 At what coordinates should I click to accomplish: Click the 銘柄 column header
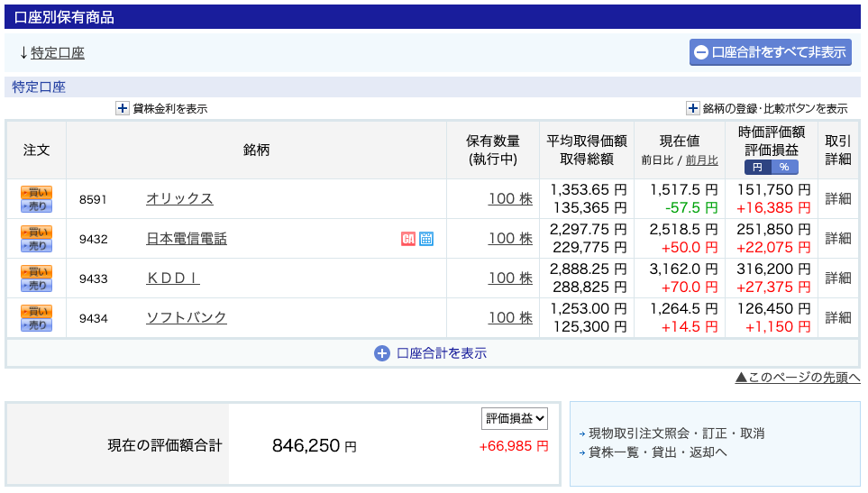pos(256,150)
